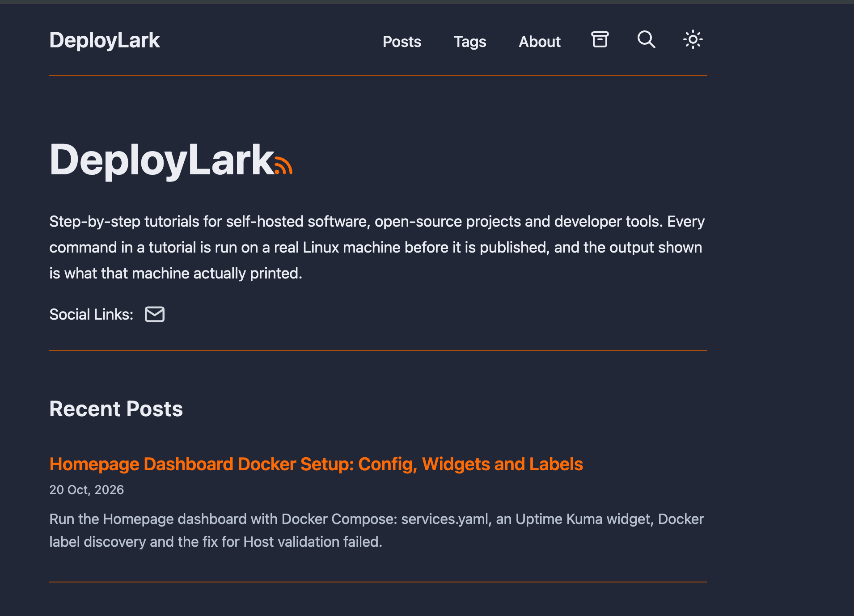Toggle light theme with the sun icon
The width and height of the screenshot is (854, 616).
(693, 40)
